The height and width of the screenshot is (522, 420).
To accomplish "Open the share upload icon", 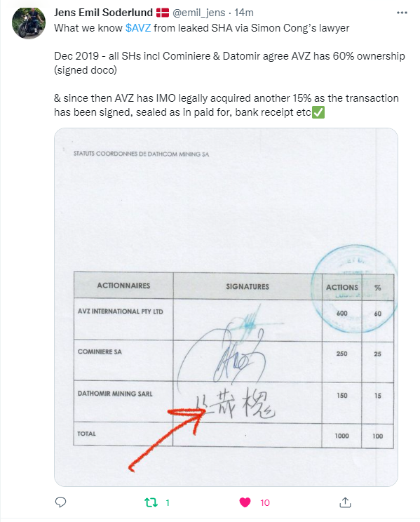I will pos(345,502).
